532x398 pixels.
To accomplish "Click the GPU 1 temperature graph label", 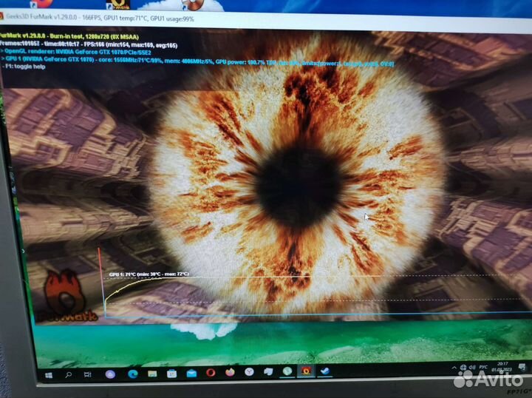I will [x=149, y=274].
